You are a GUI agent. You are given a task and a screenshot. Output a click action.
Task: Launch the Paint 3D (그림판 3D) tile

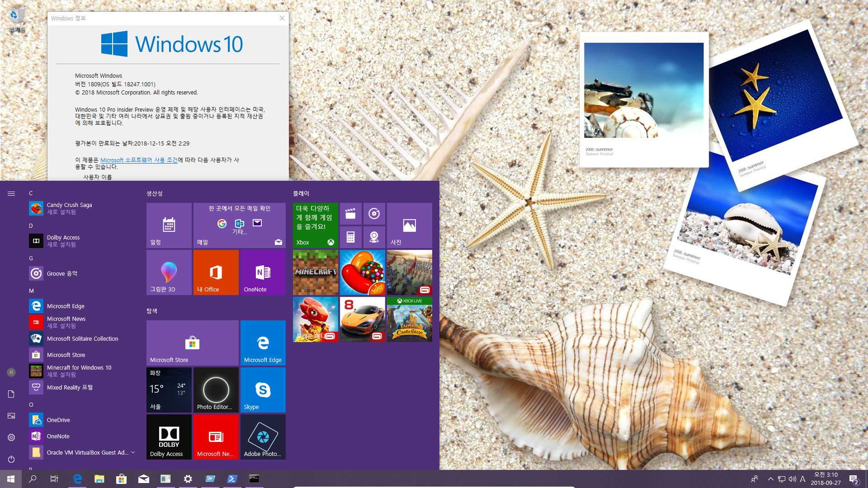(169, 272)
